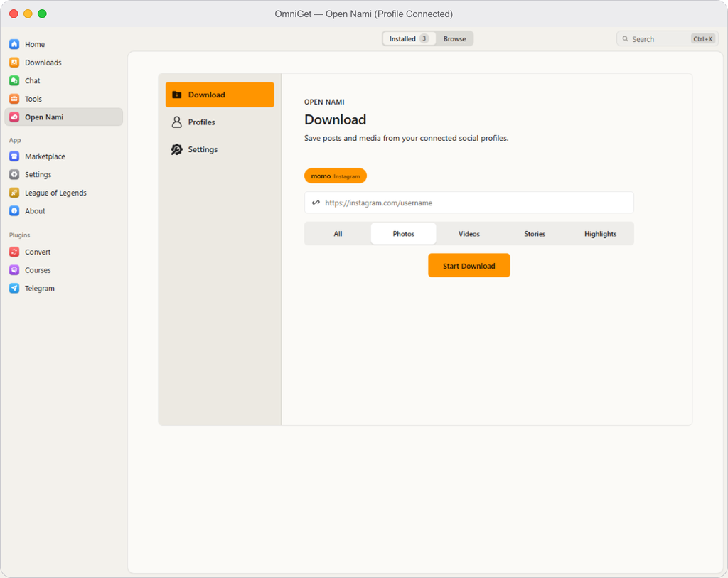This screenshot has width=728, height=578.
Task: Focus the Search field at top right
Action: tap(667, 39)
